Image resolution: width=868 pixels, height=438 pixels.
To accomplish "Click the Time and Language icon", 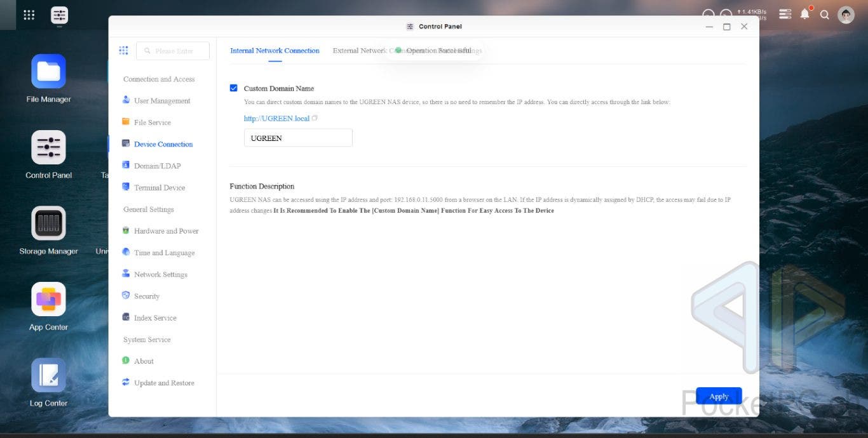I will click(x=126, y=252).
